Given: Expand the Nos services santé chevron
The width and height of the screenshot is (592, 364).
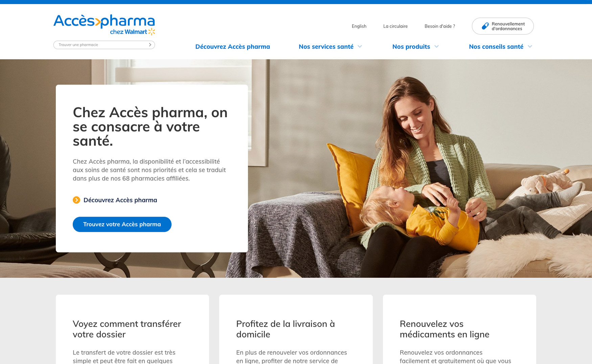Looking at the screenshot, I should pyautogui.click(x=360, y=47).
